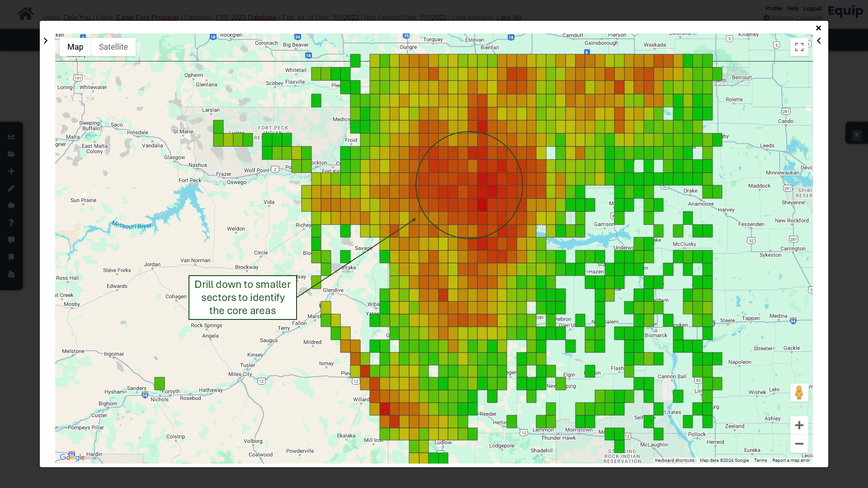Open the map Terms link
The width and height of the screenshot is (868, 488).
point(760,460)
